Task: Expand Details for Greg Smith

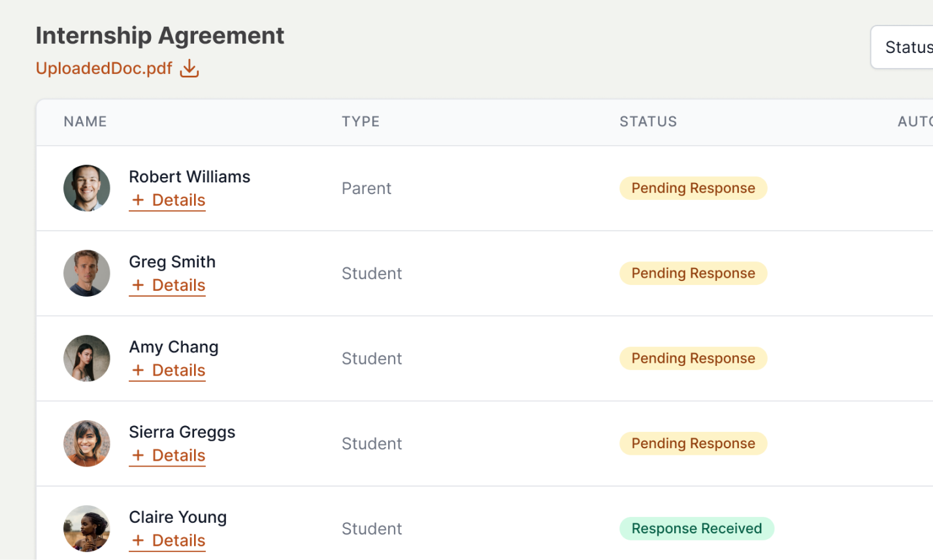Action: [167, 286]
